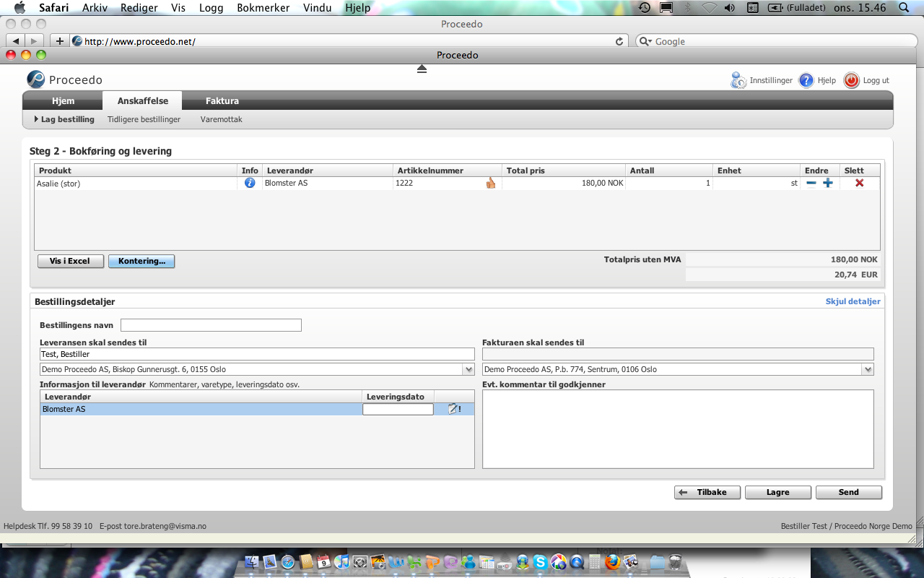Open the Vindu menu
The width and height of the screenshot is (924, 578).
click(318, 8)
